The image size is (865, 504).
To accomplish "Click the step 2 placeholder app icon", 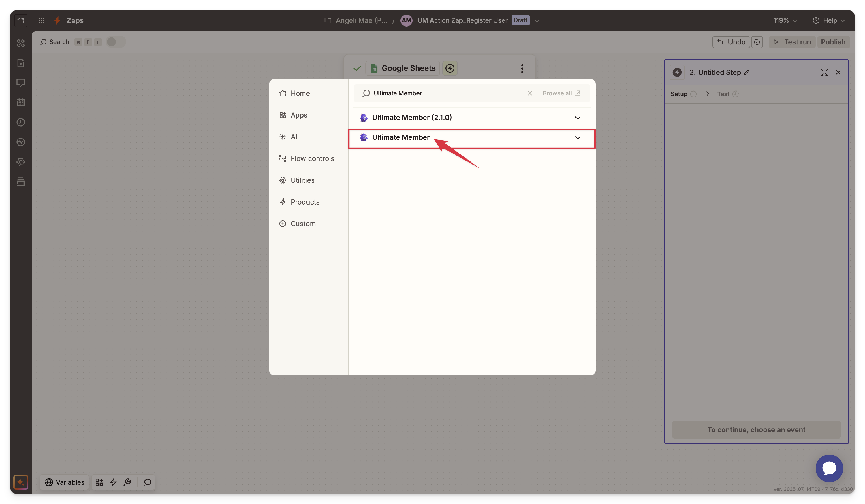I will pyautogui.click(x=677, y=72).
